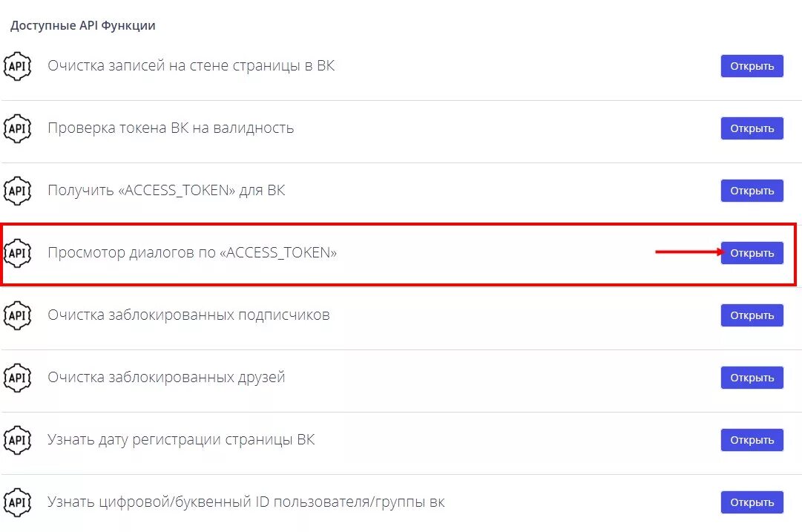The image size is (802, 532).
Task: Open the VK page registration date function
Action: point(752,441)
